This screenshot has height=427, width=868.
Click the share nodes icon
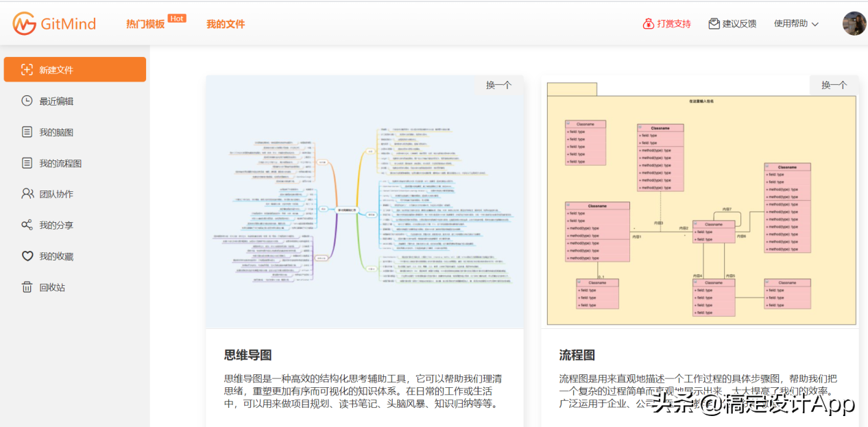pos(27,225)
